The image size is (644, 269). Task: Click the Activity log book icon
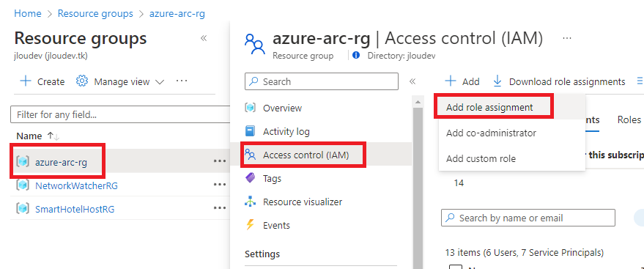coord(250,131)
